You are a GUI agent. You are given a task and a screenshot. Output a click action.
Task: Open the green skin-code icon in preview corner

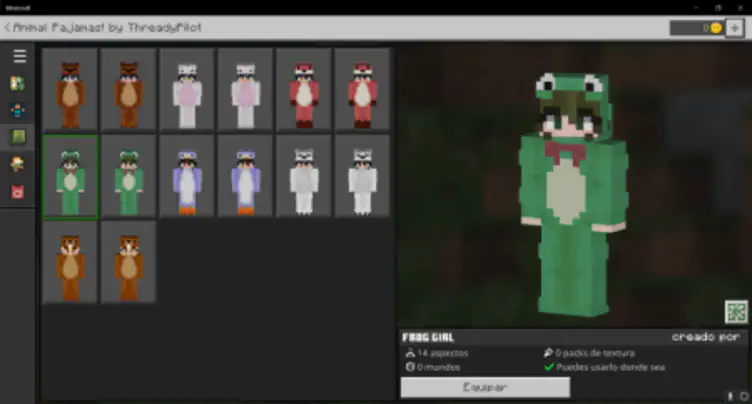pos(736,312)
